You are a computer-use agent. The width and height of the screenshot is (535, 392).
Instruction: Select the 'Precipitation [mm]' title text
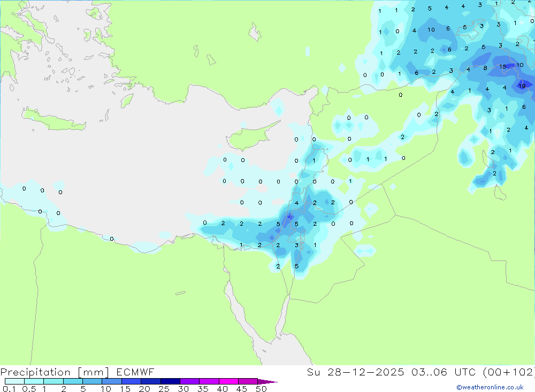(x=55, y=372)
